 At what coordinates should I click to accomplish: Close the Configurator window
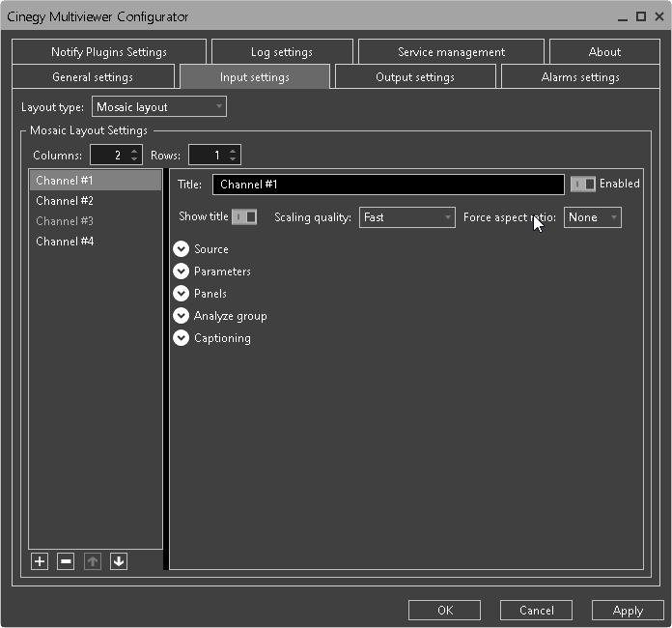pyautogui.click(x=659, y=16)
